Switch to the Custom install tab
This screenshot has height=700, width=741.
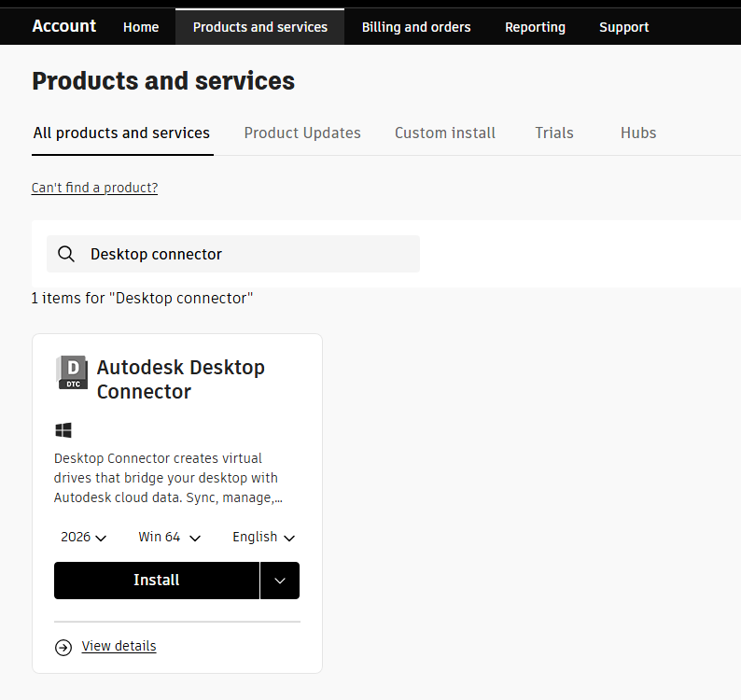[x=445, y=133]
